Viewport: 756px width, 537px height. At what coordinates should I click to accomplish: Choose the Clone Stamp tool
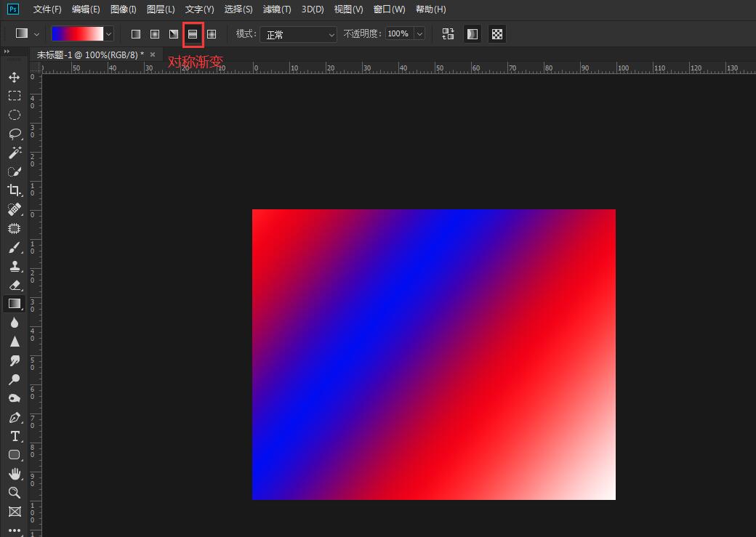tap(14, 266)
